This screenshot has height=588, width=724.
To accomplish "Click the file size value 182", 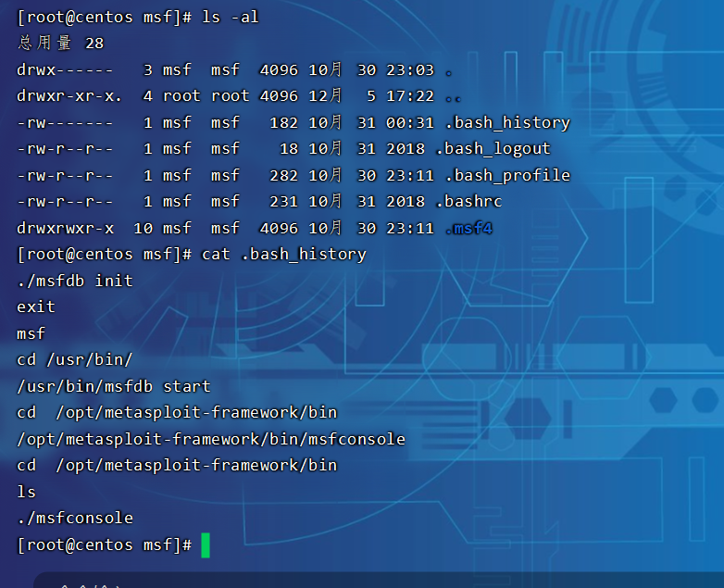I will pyautogui.click(x=283, y=123).
